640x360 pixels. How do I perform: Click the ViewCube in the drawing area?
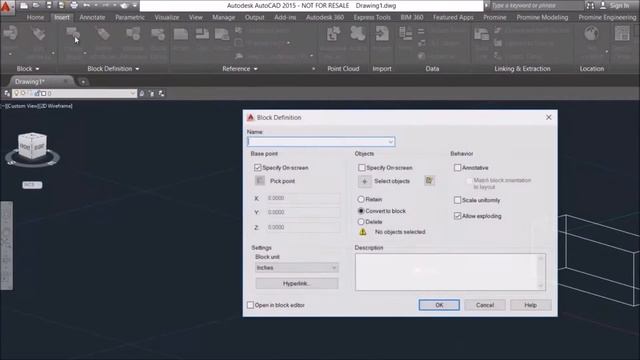point(32,146)
